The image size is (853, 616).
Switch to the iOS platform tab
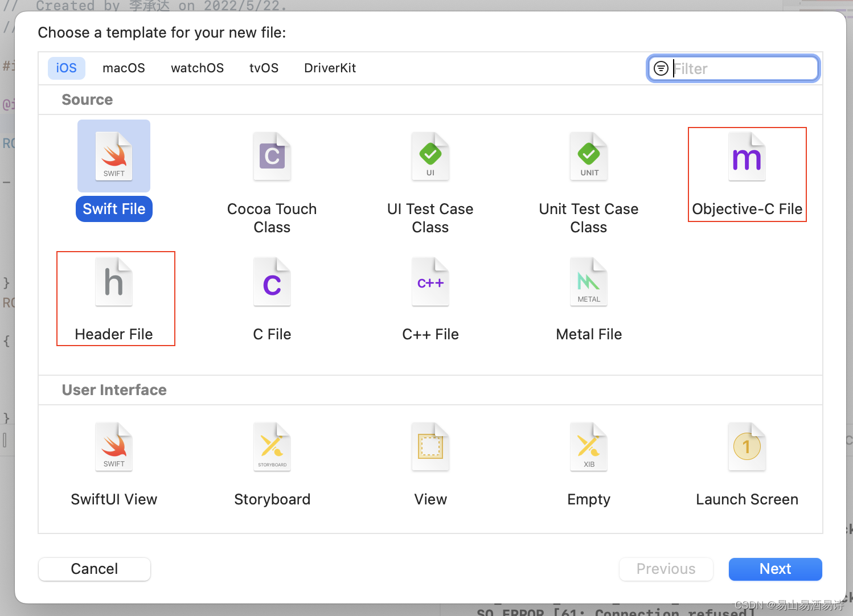click(67, 68)
